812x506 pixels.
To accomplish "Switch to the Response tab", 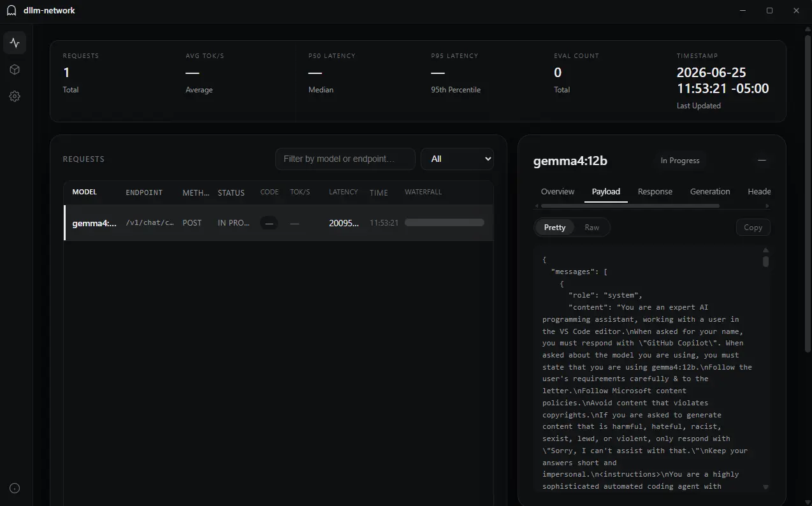I will [x=655, y=191].
